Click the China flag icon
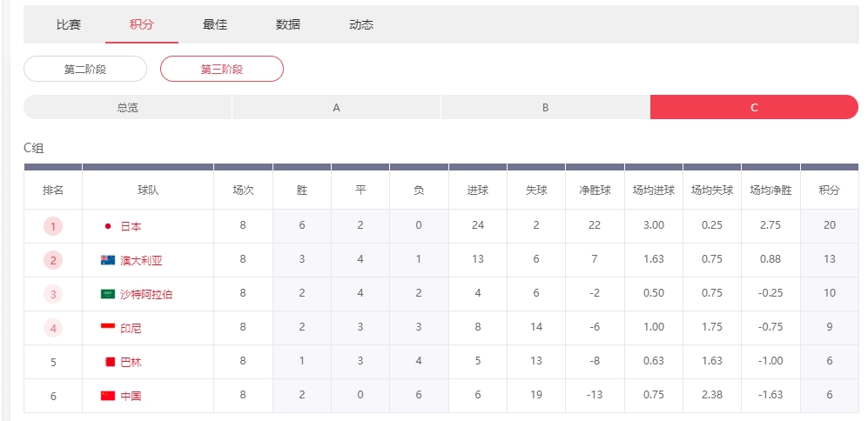This screenshot has height=421, width=868. click(x=108, y=396)
